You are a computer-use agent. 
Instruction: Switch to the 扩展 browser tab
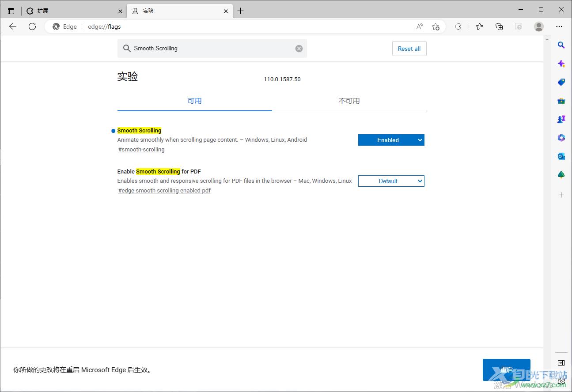pos(74,11)
